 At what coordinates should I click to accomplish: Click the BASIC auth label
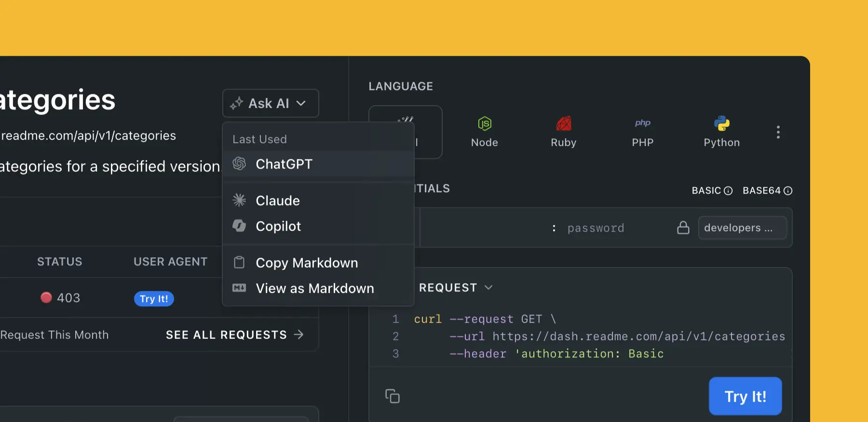click(706, 191)
